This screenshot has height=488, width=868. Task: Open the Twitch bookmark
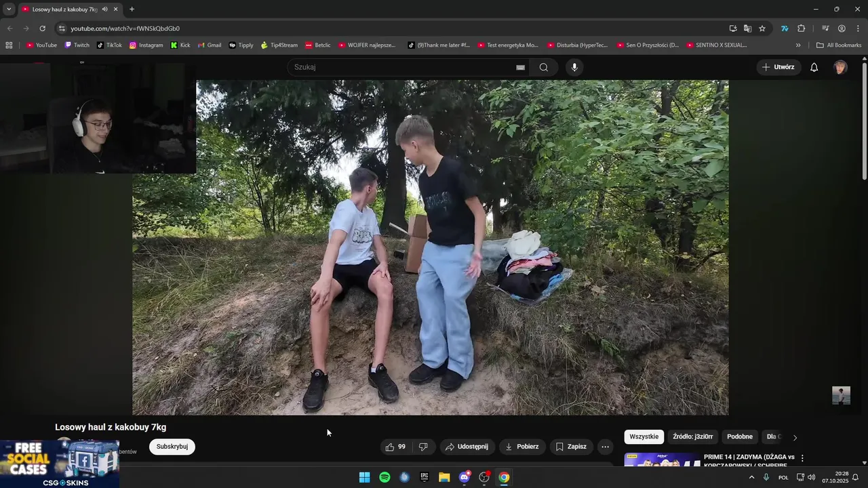click(77, 45)
